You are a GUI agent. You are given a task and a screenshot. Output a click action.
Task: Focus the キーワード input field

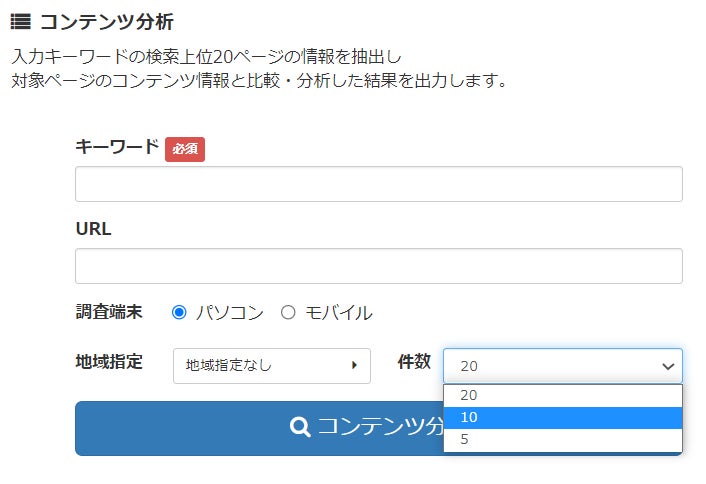click(378, 184)
